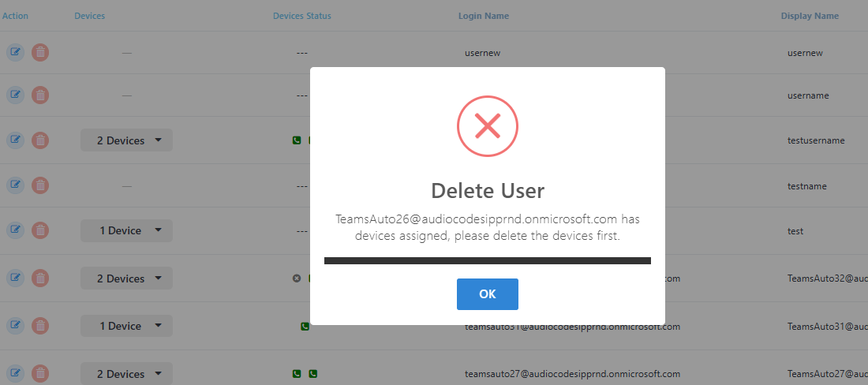
Task: Expand the 2 Devices dropdown for TeamsAuto32
Action: pos(126,278)
